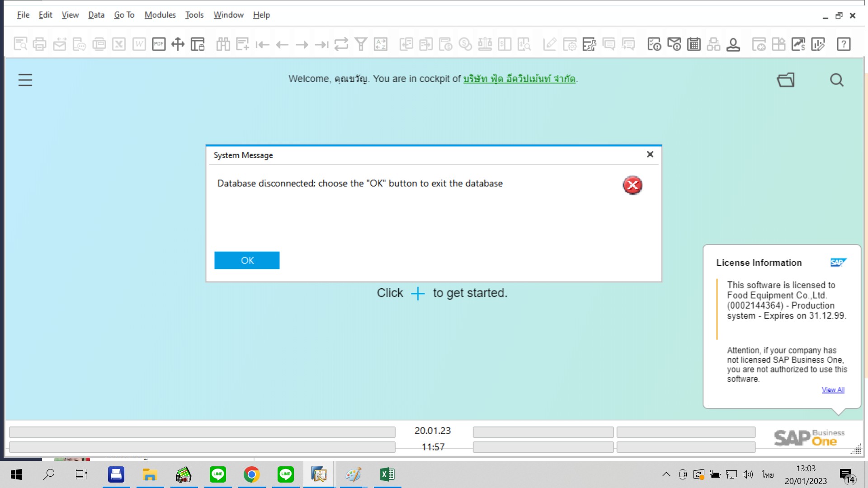Click the Export to PDF toolbar icon
This screenshot has height=488, width=868.
coord(159,44)
